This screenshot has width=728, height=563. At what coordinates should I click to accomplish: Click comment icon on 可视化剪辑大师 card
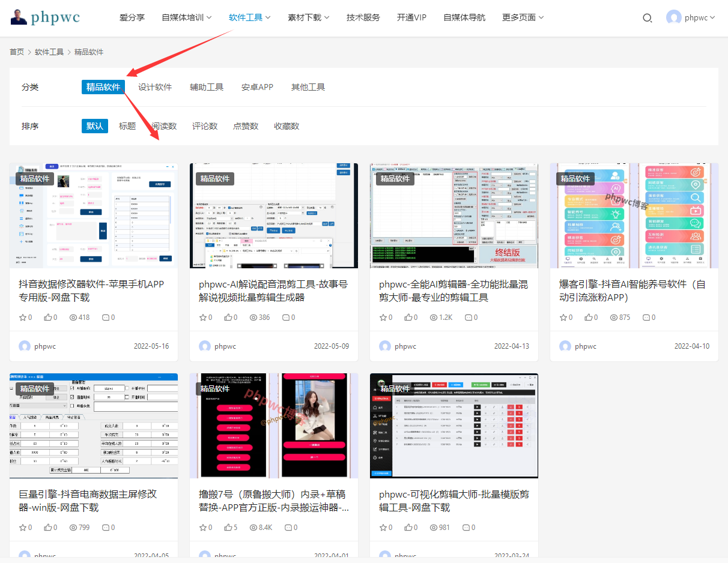click(x=466, y=528)
